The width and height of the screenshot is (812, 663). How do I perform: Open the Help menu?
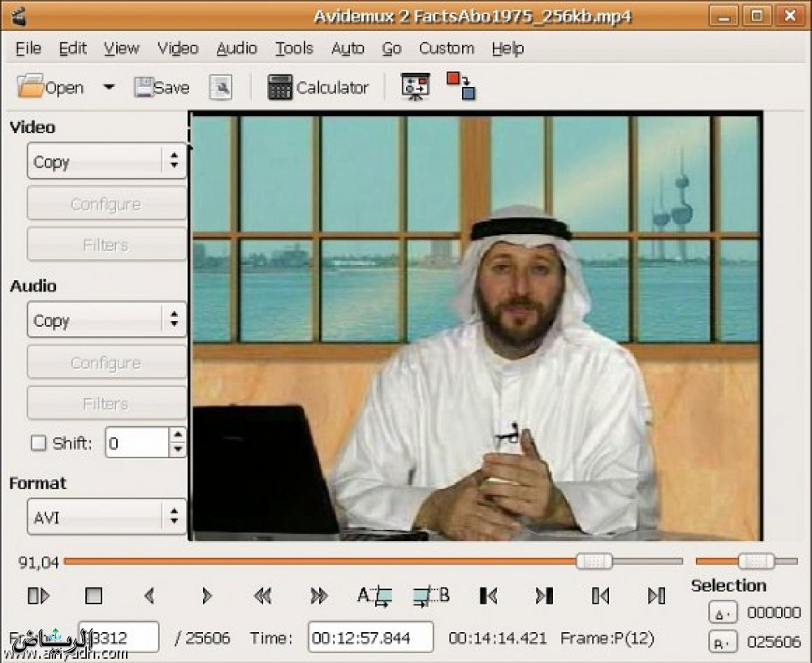point(508,48)
